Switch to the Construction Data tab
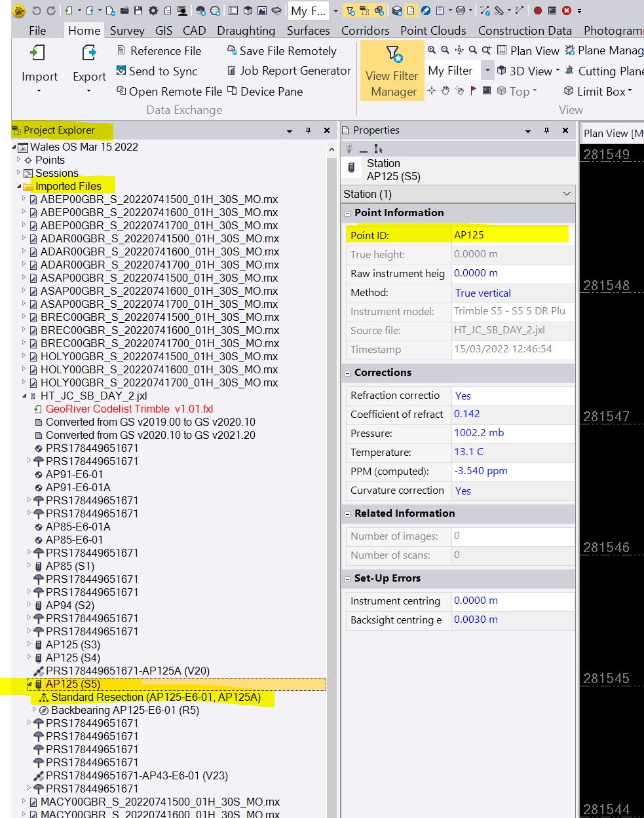644x818 pixels. (525, 30)
